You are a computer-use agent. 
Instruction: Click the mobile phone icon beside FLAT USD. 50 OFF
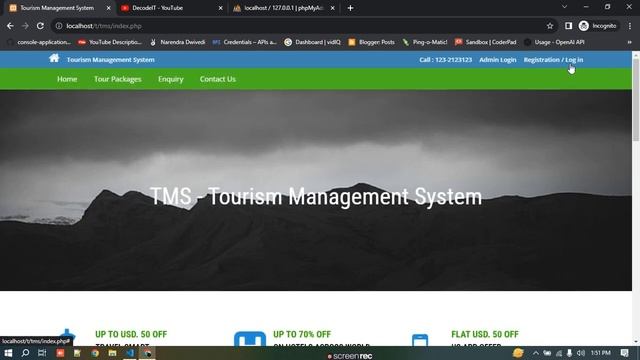coord(420,340)
